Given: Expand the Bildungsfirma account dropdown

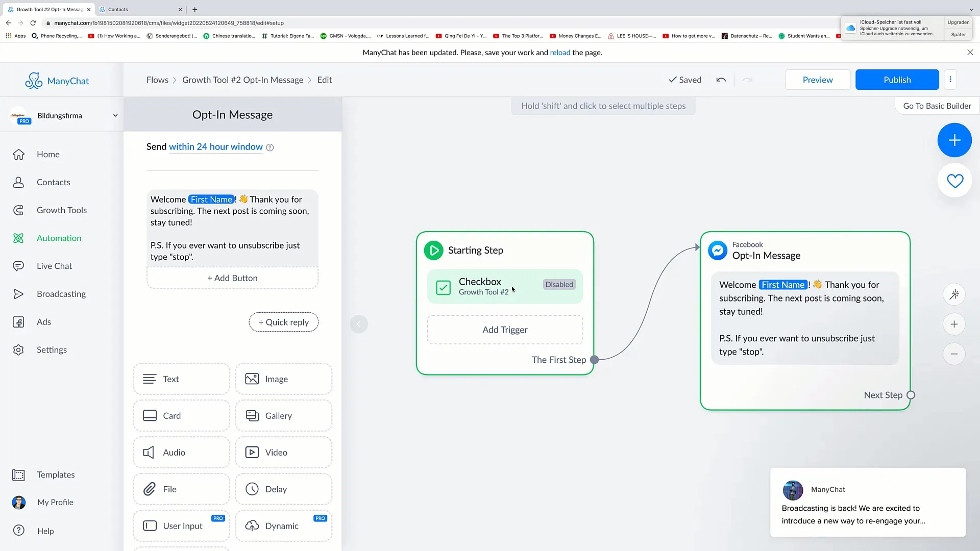Looking at the screenshot, I should coord(114,114).
